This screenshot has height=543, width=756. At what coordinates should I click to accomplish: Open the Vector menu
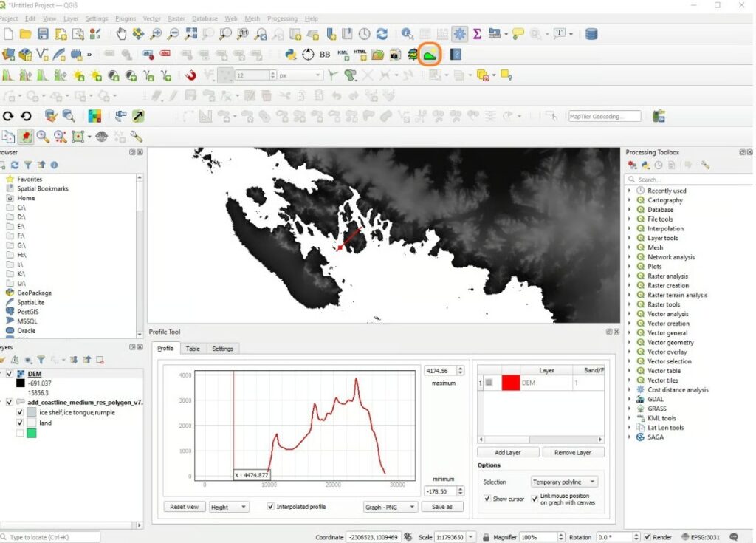point(151,18)
